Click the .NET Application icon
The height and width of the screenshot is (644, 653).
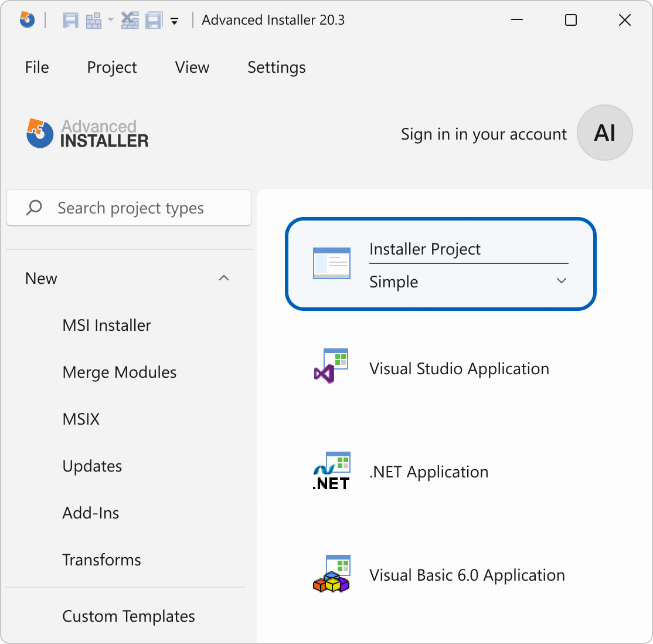[x=332, y=470]
